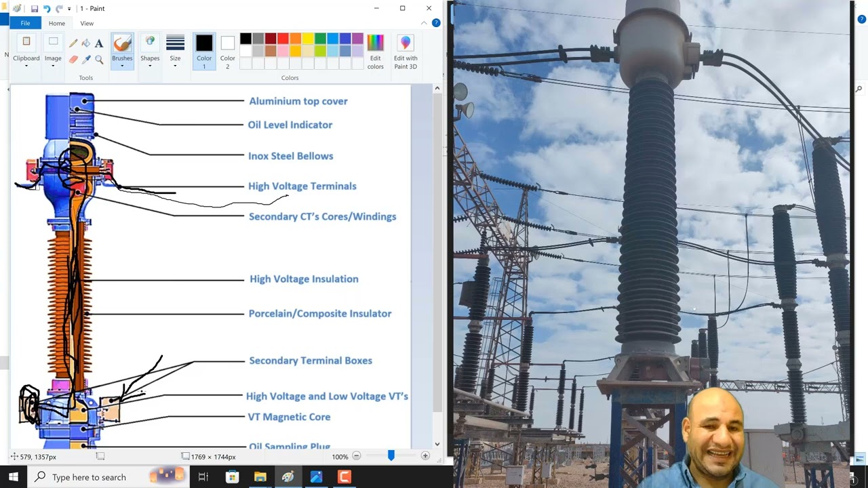The width and height of the screenshot is (868, 488).
Task: Click the Paint Help question mark icon
Action: click(436, 23)
